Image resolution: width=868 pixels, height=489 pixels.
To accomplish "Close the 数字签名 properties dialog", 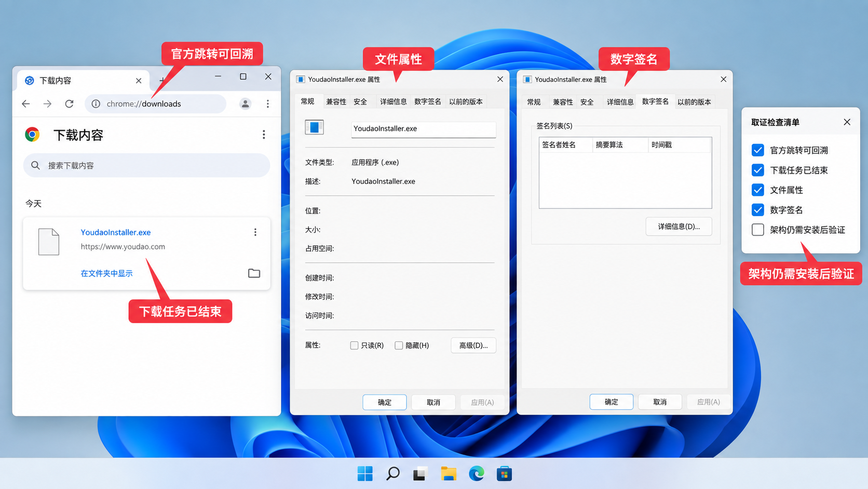I will coord(723,79).
